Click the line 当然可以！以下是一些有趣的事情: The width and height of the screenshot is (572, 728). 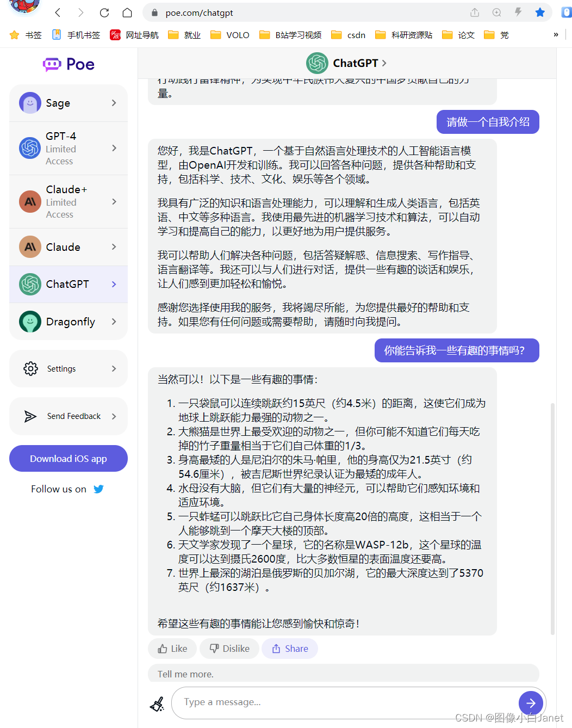(x=238, y=379)
